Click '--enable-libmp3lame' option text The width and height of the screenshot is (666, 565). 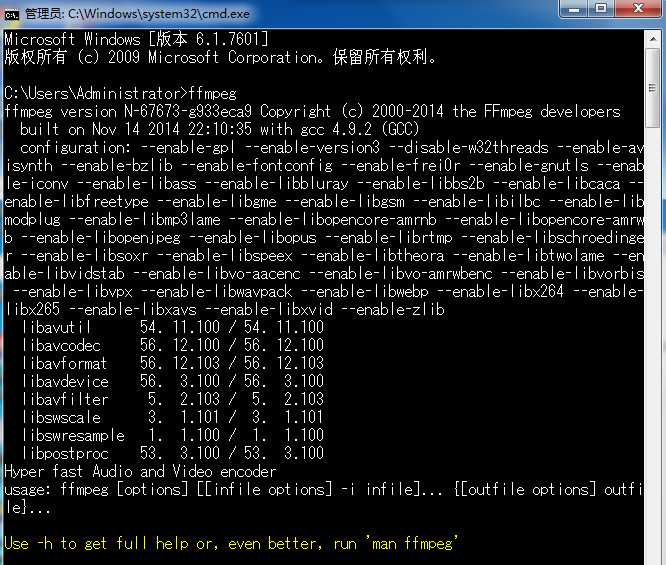[145, 220]
